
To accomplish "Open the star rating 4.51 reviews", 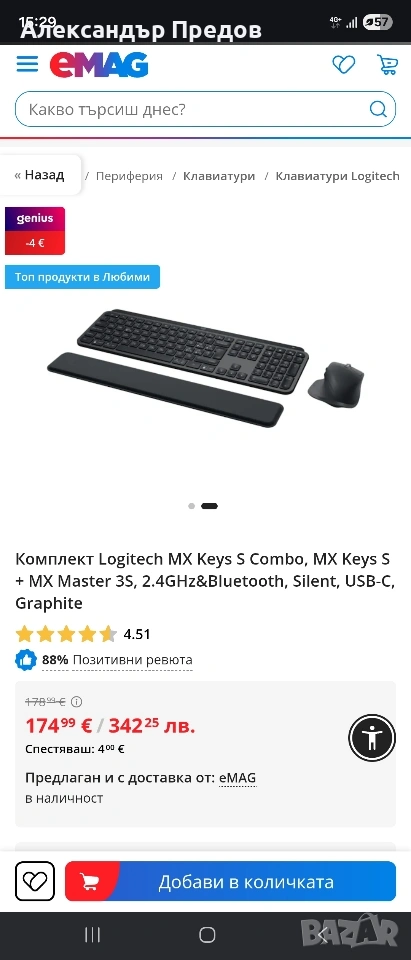I will (x=83, y=634).
